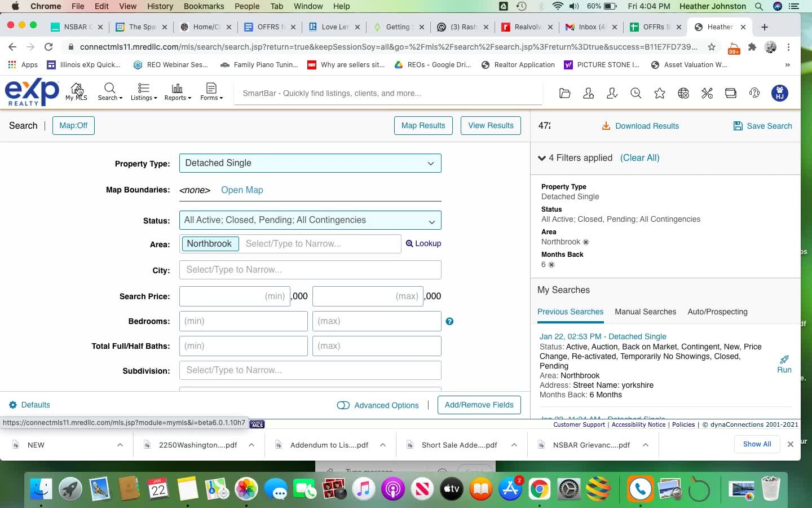Open the REO Webinar Ses... bookmark
The image size is (812, 508).
170,65
